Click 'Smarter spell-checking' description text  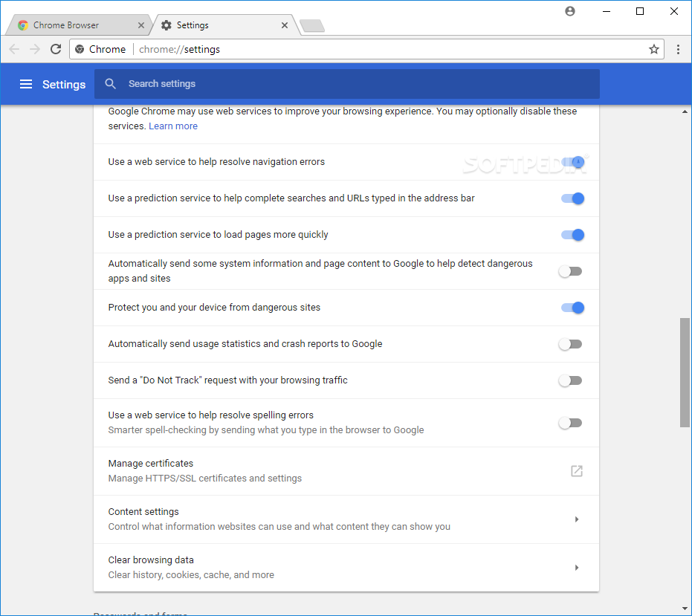pyautogui.click(x=266, y=430)
